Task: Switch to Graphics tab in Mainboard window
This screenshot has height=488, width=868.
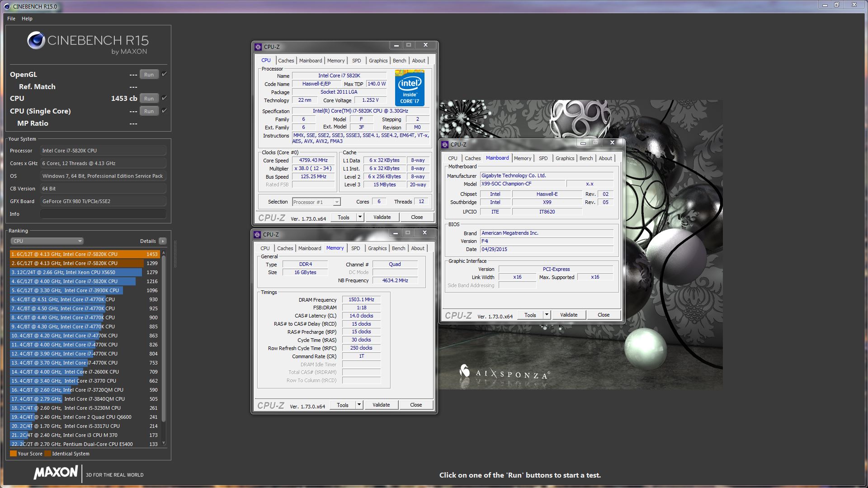Action: [565, 158]
